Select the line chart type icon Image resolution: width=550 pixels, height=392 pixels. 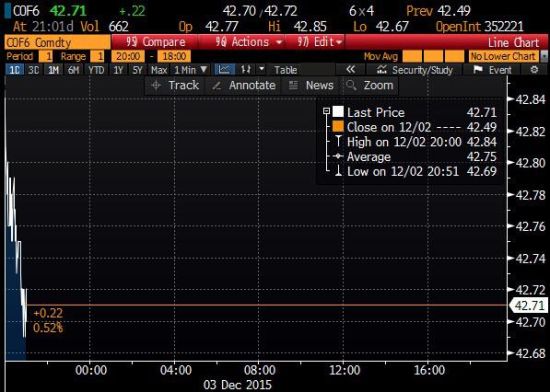click(x=224, y=69)
